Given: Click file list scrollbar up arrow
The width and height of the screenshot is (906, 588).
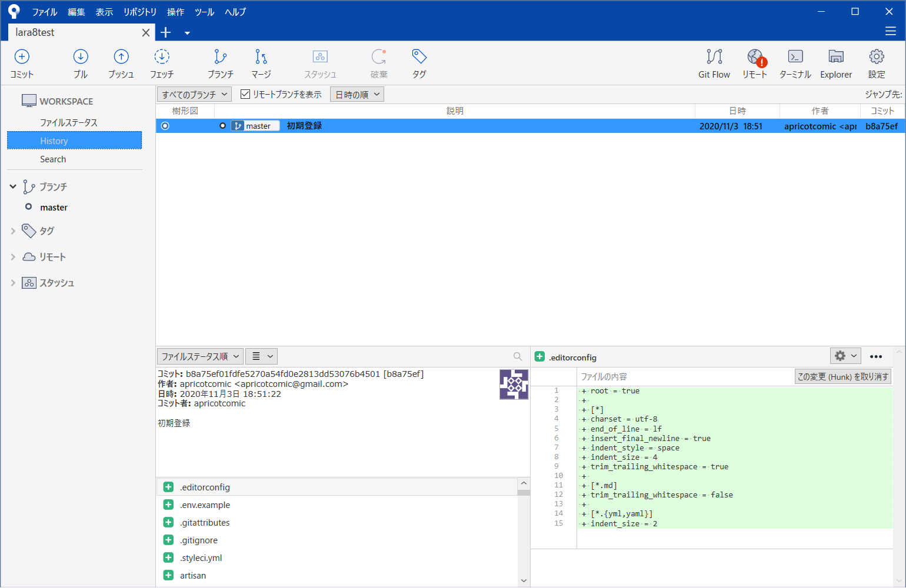Looking at the screenshot, I should [524, 483].
